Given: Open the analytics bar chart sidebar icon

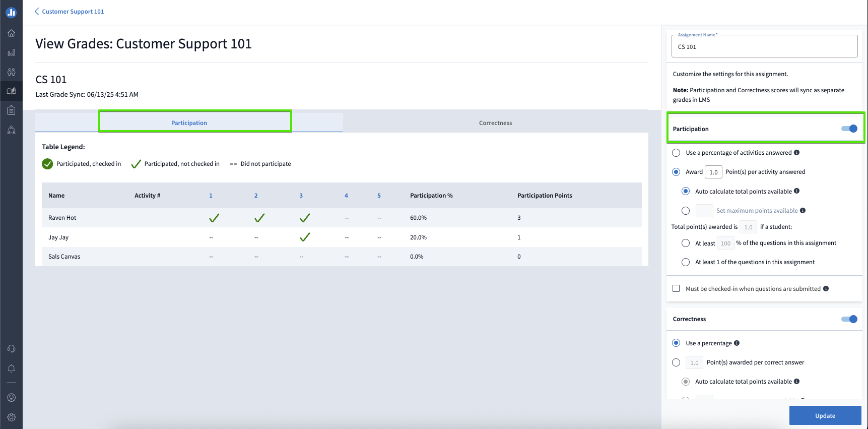Looking at the screenshot, I should [11, 52].
